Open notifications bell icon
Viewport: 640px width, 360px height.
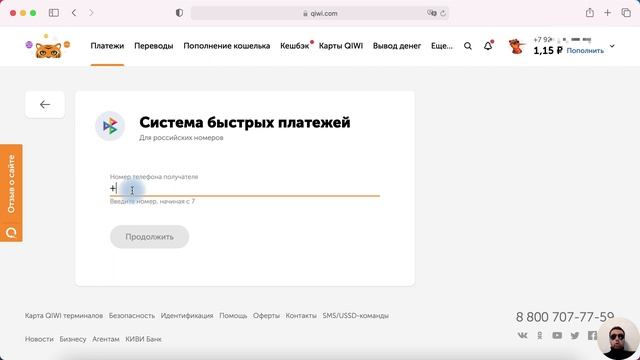(x=488, y=46)
